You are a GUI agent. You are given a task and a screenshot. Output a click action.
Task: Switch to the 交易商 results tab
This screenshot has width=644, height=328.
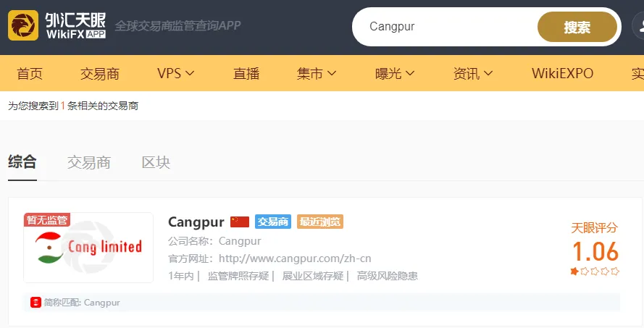[89, 163]
